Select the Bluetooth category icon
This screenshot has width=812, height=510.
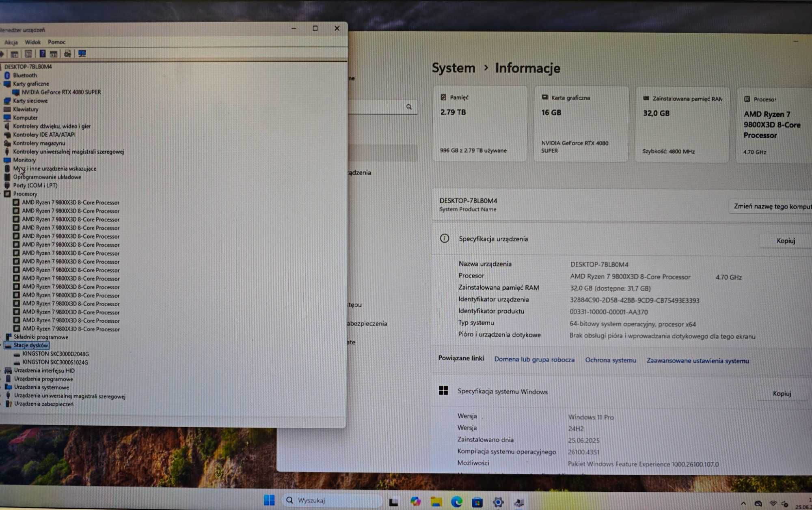point(7,75)
